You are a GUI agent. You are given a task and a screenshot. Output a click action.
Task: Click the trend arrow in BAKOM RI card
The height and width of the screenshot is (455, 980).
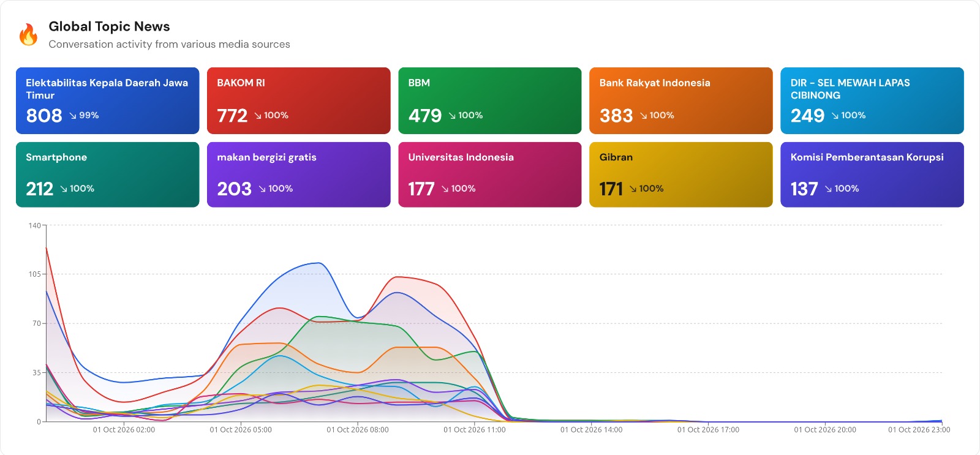[x=258, y=115]
